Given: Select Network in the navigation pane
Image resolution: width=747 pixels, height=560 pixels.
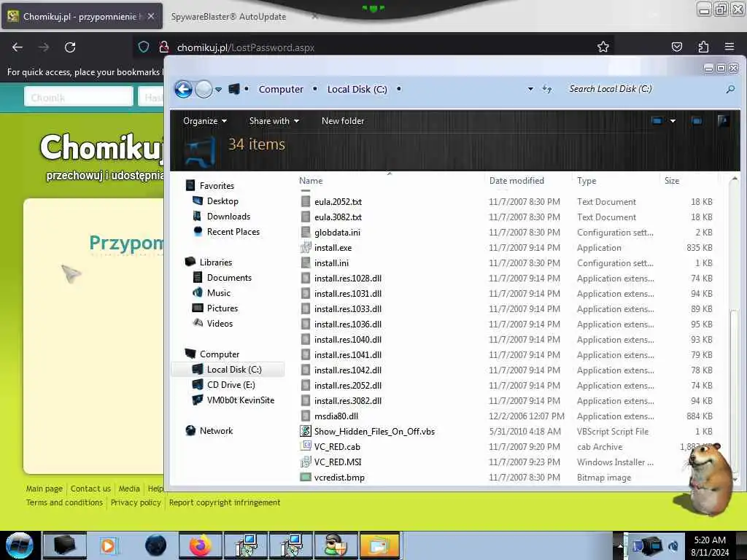Looking at the screenshot, I should coord(216,430).
